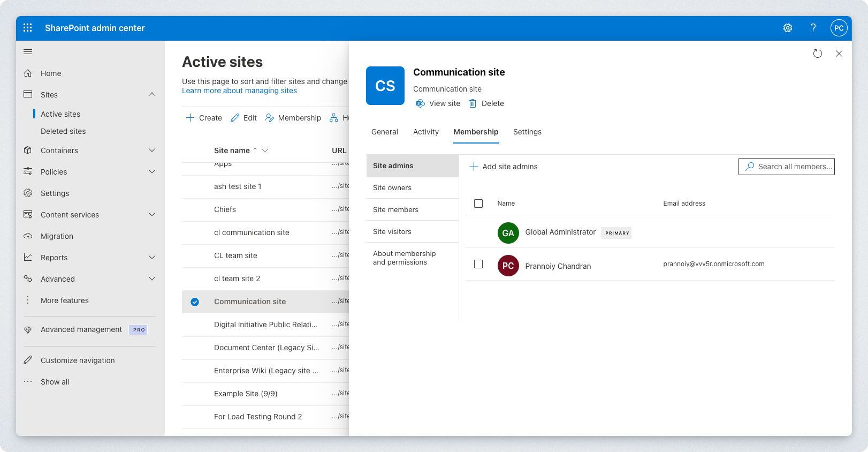This screenshot has height=452, width=868.
Task: Click the Advanced gears icon
Action: pos(28,278)
